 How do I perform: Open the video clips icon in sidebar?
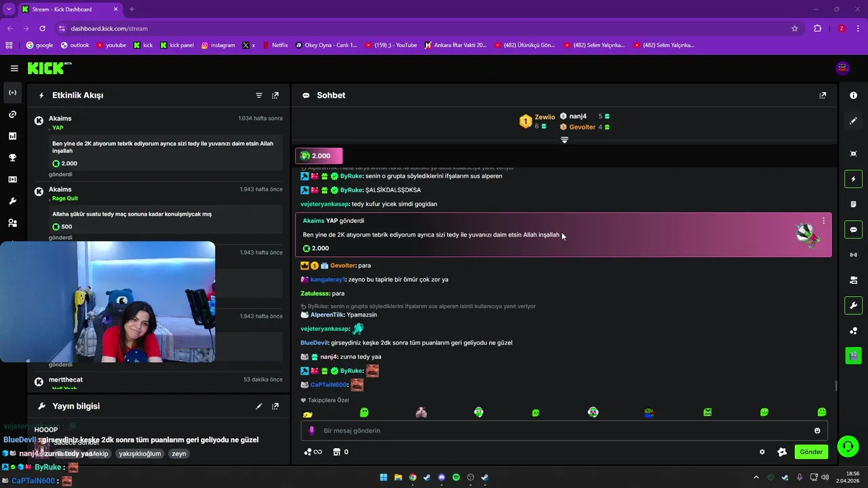tap(13, 180)
